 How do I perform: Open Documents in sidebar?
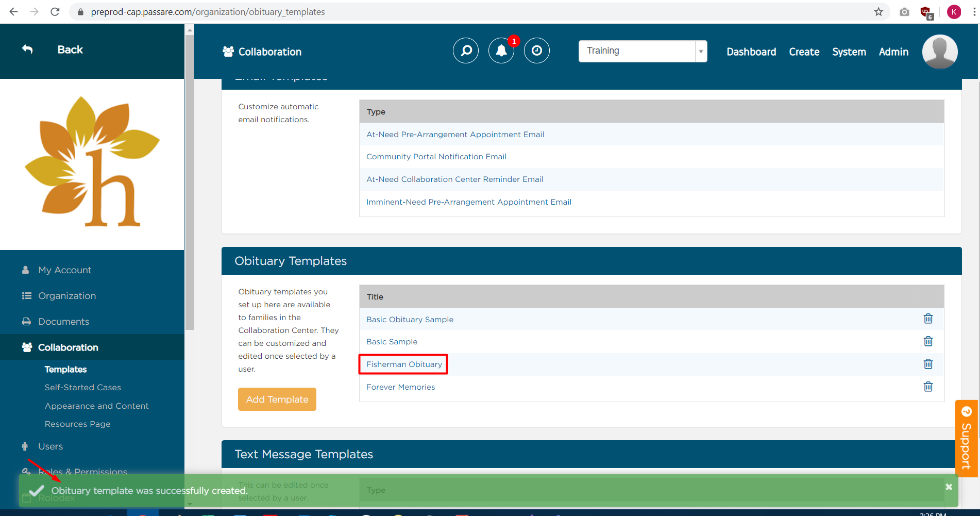[63, 322]
